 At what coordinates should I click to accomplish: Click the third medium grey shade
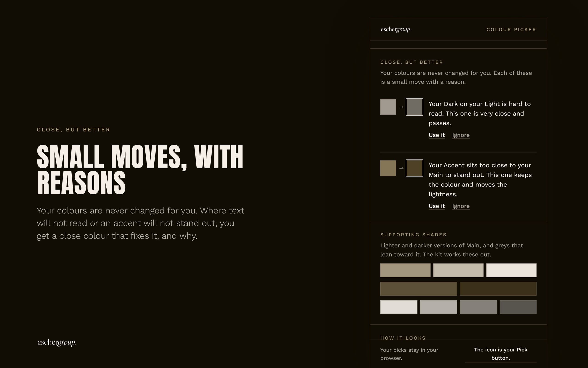pos(478,307)
